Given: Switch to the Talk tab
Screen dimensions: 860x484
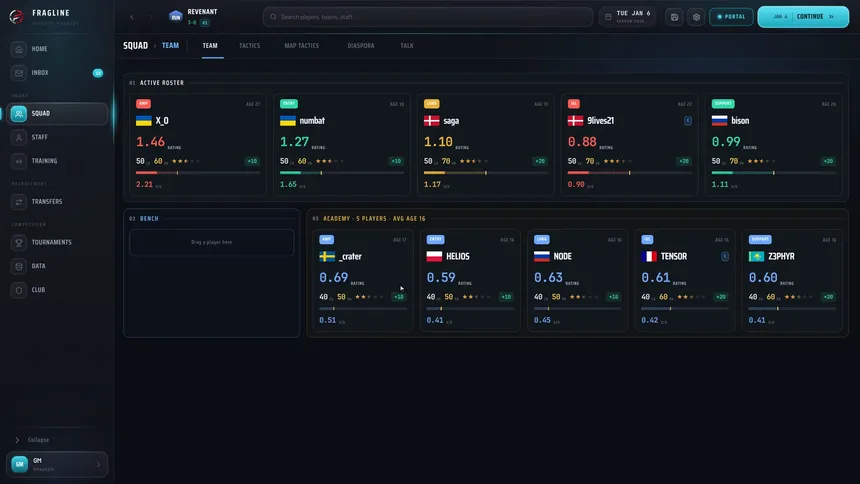Looking at the screenshot, I should pyautogui.click(x=407, y=46).
